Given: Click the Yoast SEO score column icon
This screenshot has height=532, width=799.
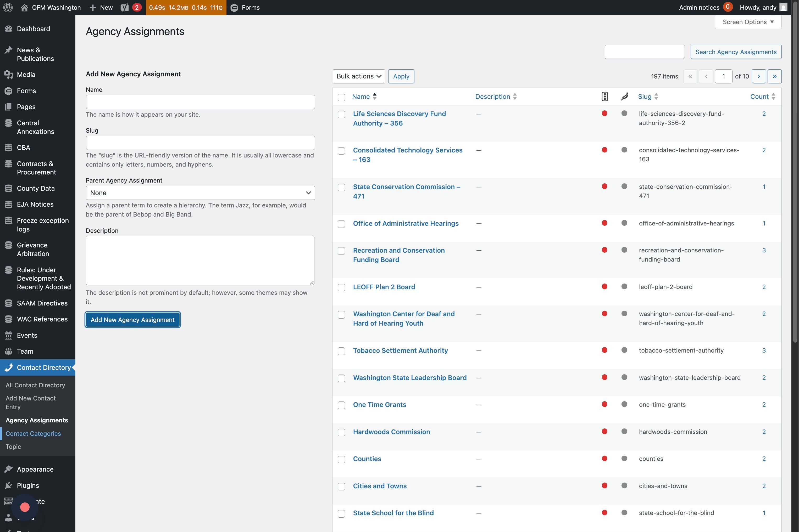Looking at the screenshot, I should [604, 97].
